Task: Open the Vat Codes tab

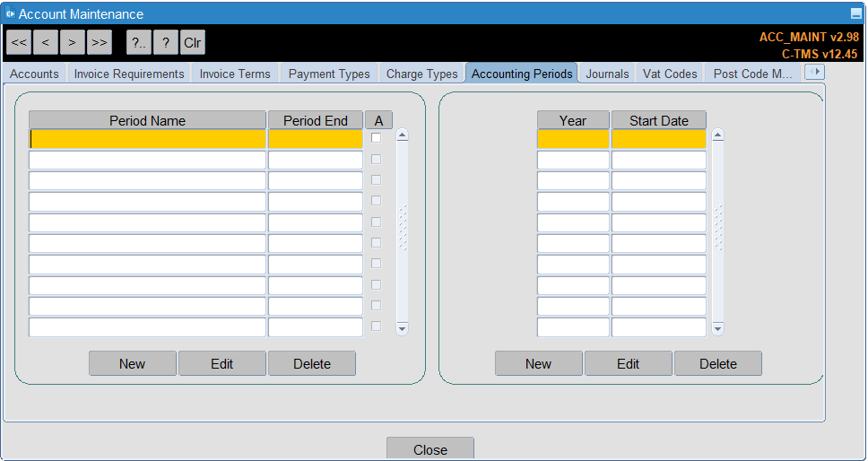Action: 670,74
